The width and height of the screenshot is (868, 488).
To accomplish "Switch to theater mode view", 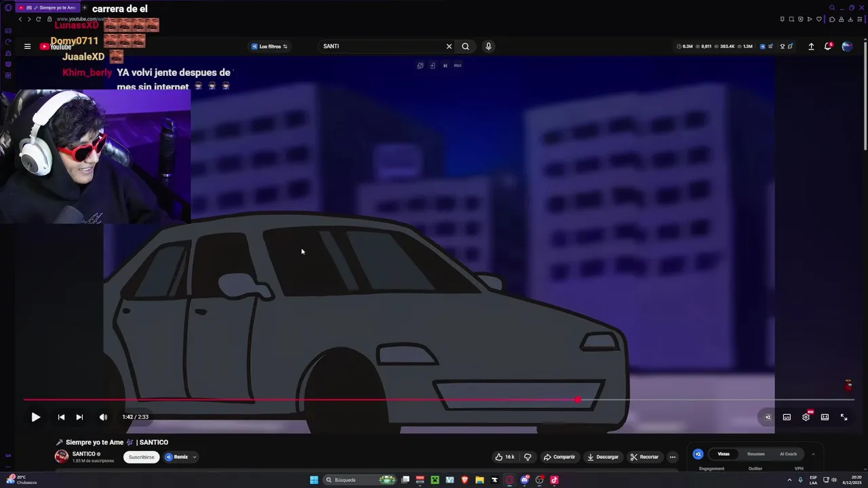I will (x=825, y=417).
